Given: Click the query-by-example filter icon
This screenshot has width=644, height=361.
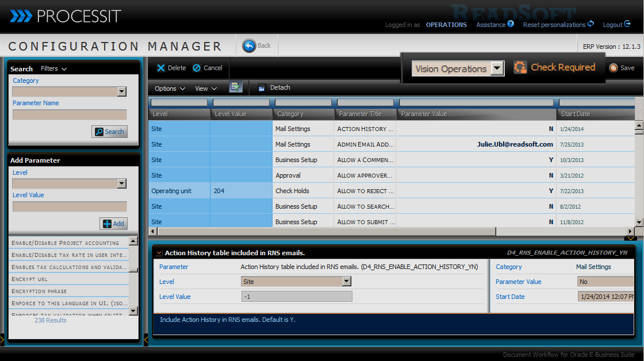Looking at the screenshot, I should 235,87.
